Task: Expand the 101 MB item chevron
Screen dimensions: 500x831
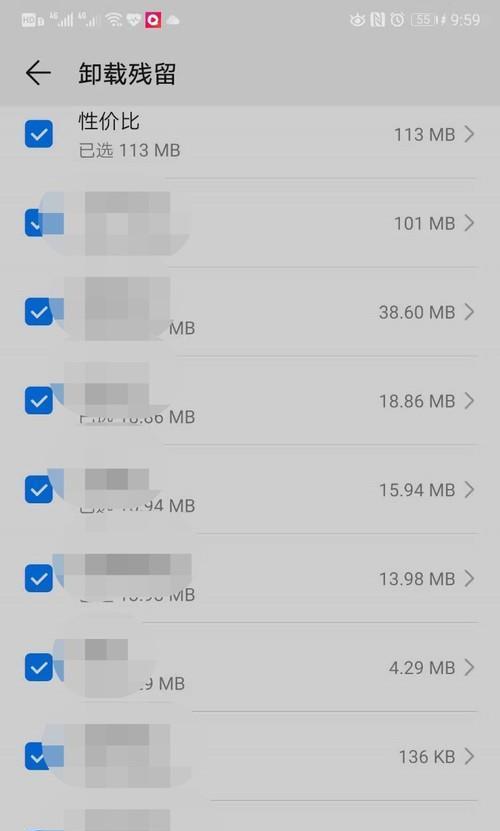Action: point(469,223)
